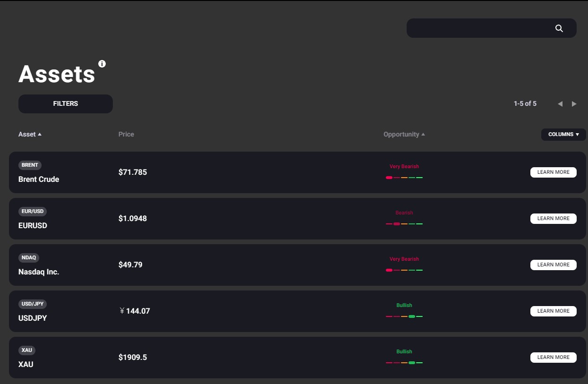Go to previous page arrow
Viewport: 588px width, 384px height.
[560, 104]
